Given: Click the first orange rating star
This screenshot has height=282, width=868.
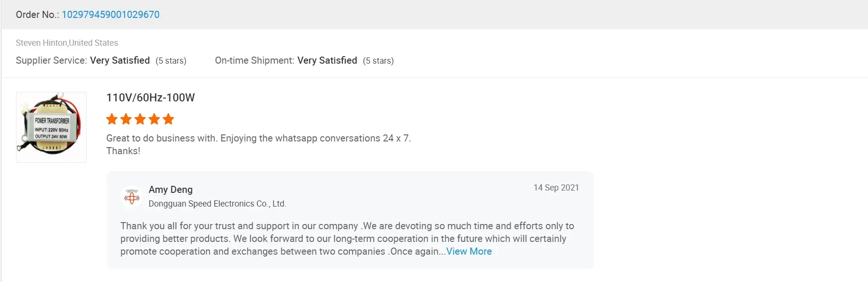Looking at the screenshot, I should [112, 119].
